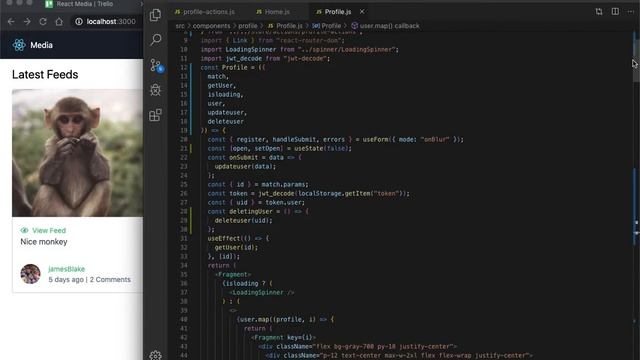
Task: Click 'useForm' on line 20
Action: [375, 140]
